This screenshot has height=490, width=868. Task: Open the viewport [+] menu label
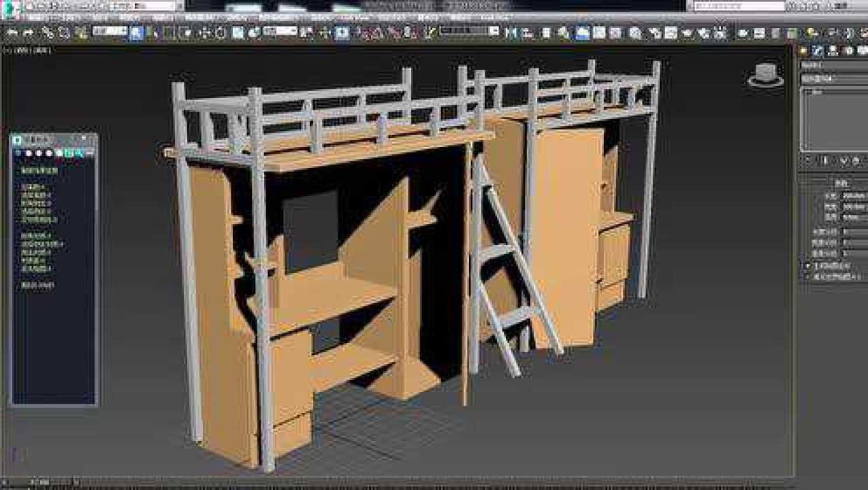click(x=7, y=50)
